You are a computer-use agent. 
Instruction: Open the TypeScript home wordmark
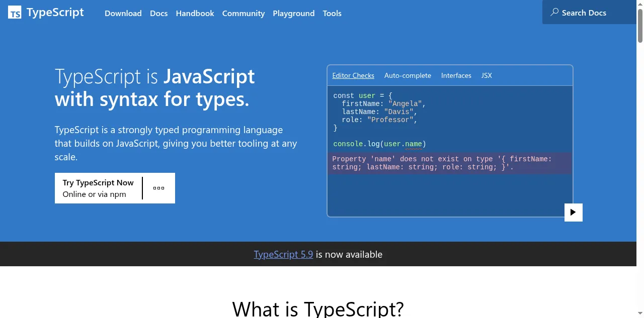(x=55, y=13)
